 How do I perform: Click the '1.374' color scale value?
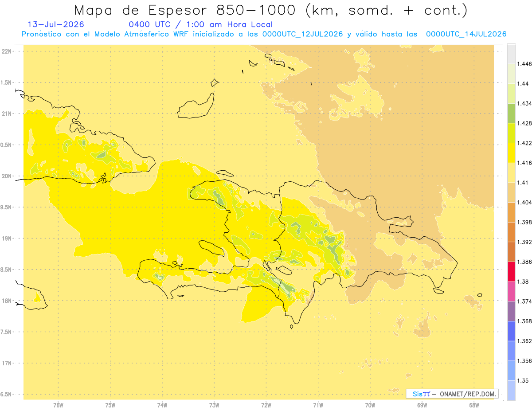525,301
